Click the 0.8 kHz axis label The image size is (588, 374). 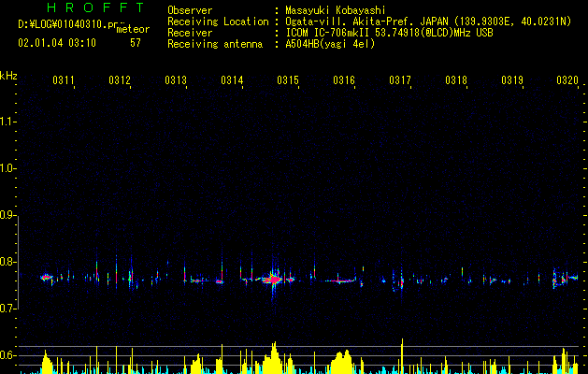coord(7,262)
